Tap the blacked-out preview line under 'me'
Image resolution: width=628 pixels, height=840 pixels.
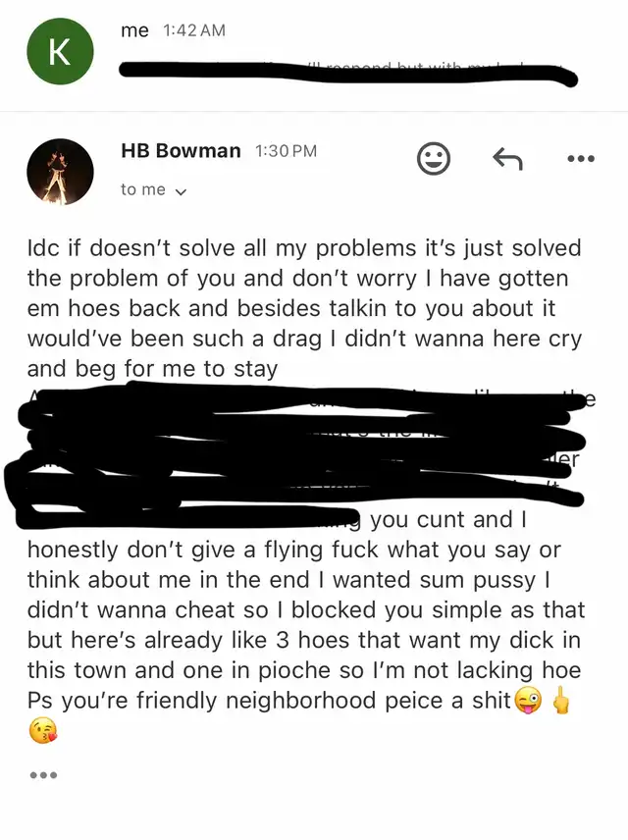click(348, 75)
